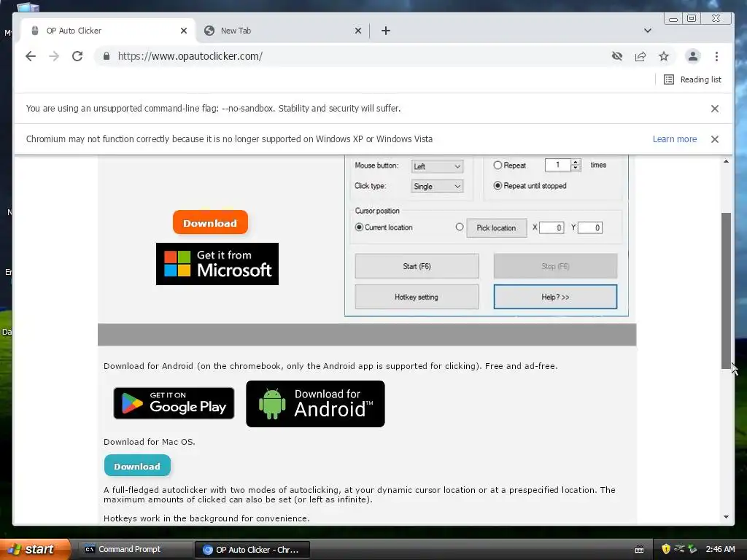
Task: Click the on-screen keyboard tray icon
Action: coord(639,550)
